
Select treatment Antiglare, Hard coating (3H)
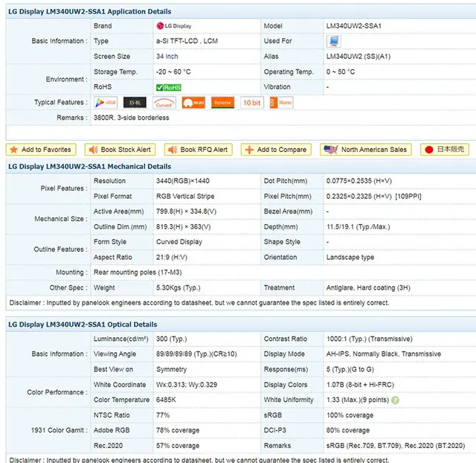point(368,288)
